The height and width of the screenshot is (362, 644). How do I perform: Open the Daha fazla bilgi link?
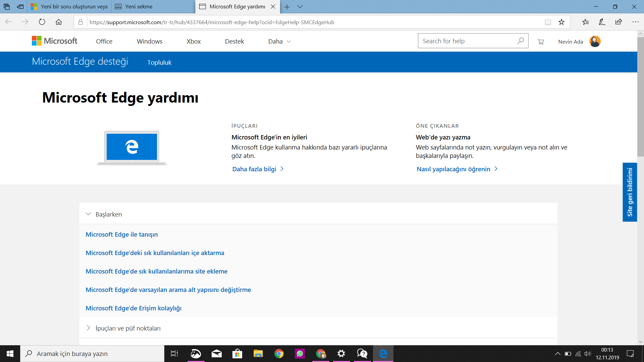258,169
